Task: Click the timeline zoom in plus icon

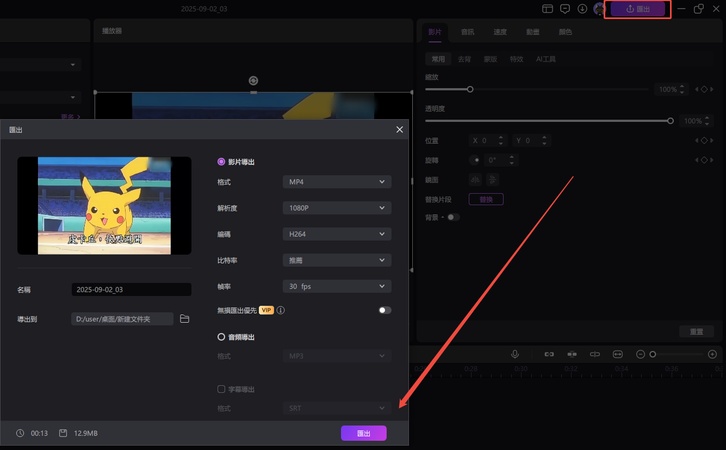Action: point(713,354)
